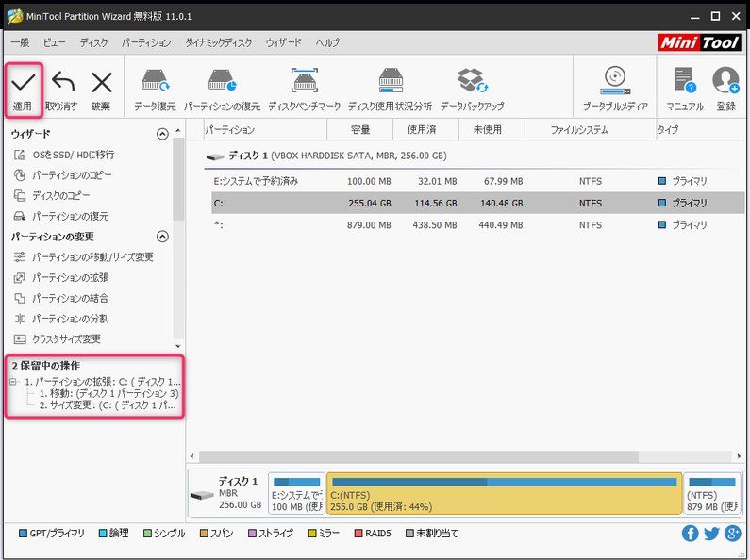Viewport: 750px width, 560px height.
Task: Select pending operation 2. サイズ変更
Action: click(x=108, y=405)
